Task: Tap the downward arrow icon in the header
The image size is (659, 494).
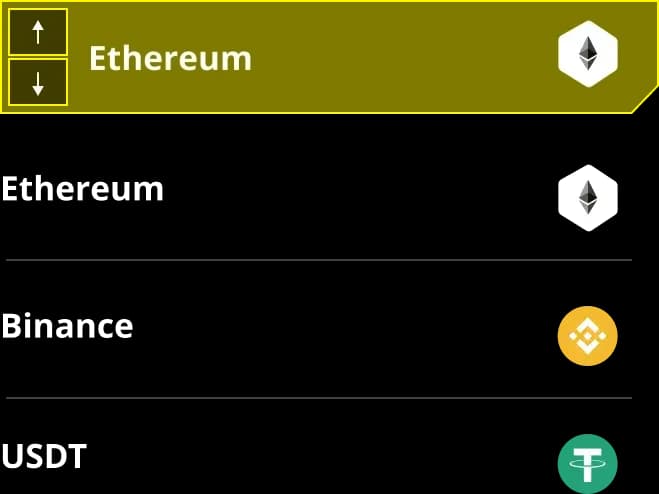Action: [x=38, y=84]
